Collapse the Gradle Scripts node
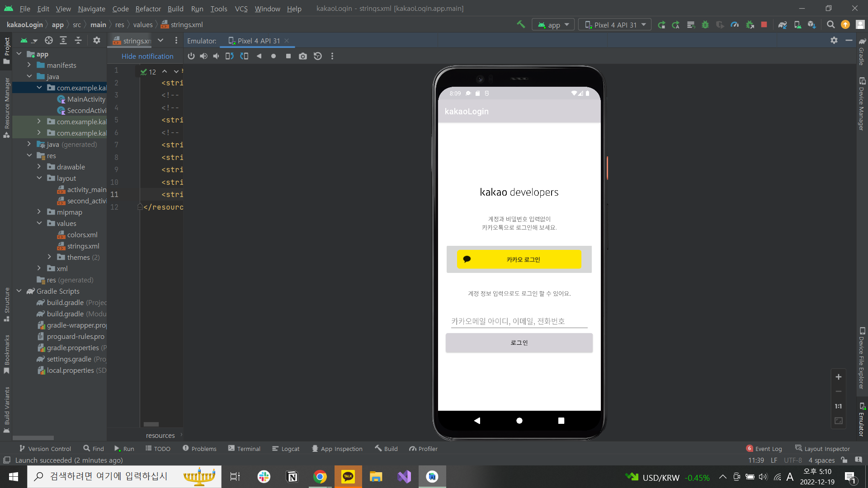 19,291
